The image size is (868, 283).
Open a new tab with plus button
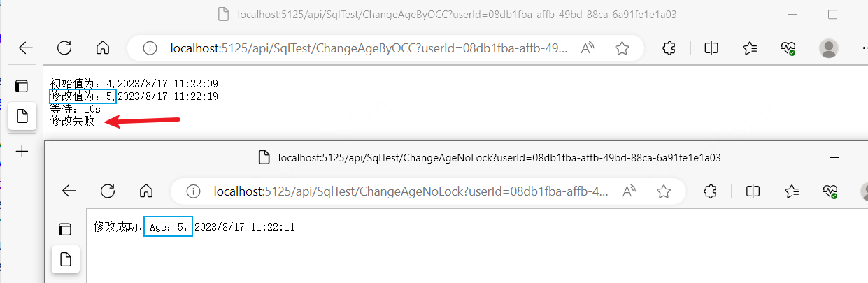(22, 151)
